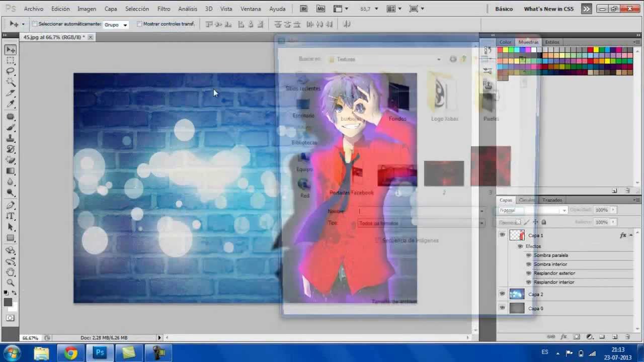The height and width of the screenshot is (362, 644).
Task: Add a layer style with bottom fx icon
Action: point(564,337)
